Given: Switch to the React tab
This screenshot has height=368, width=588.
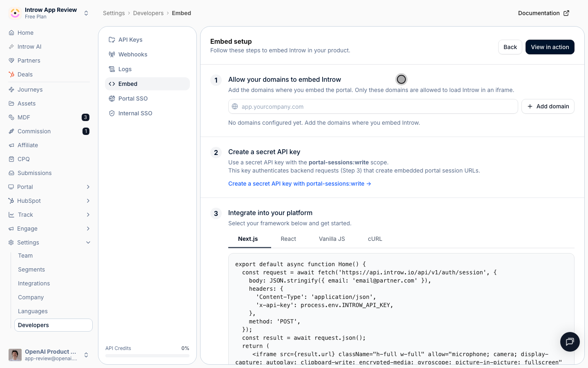Looking at the screenshot, I should tap(288, 239).
